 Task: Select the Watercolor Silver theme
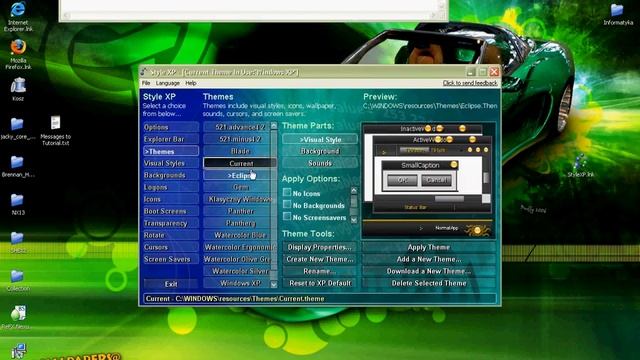tap(237, 271)
